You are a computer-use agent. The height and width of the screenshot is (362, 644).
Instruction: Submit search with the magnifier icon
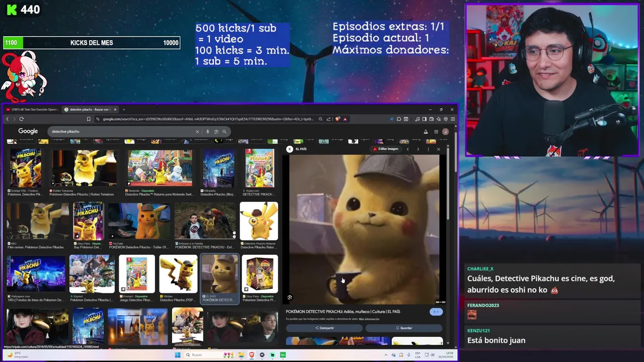[224, 132]
